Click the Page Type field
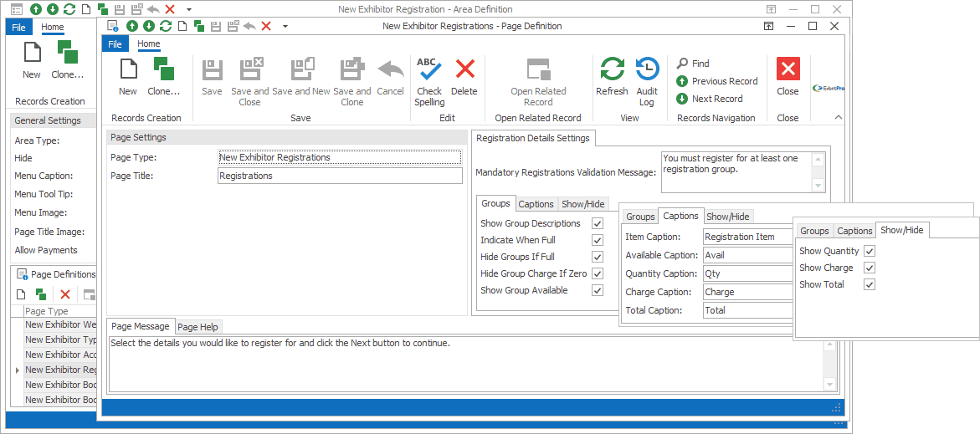This screenshot has width=980, height=434. [x=340, y=157]
